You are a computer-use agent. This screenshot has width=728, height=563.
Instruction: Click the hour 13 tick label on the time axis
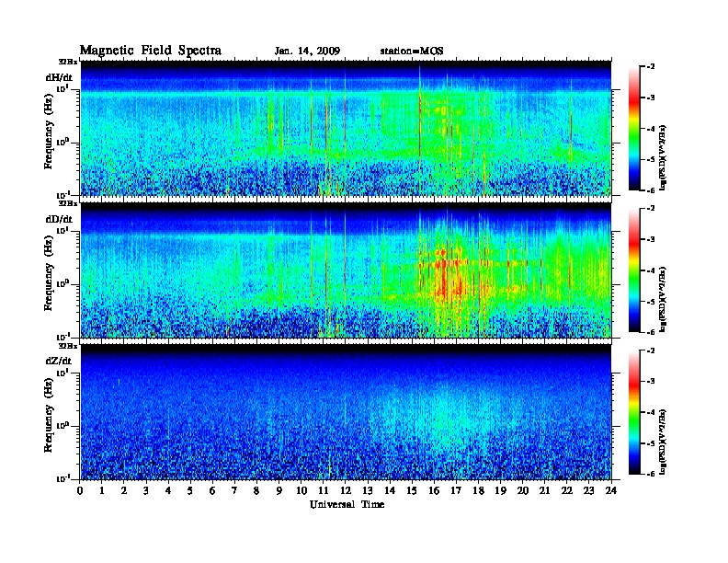click(x=368, y=491)
